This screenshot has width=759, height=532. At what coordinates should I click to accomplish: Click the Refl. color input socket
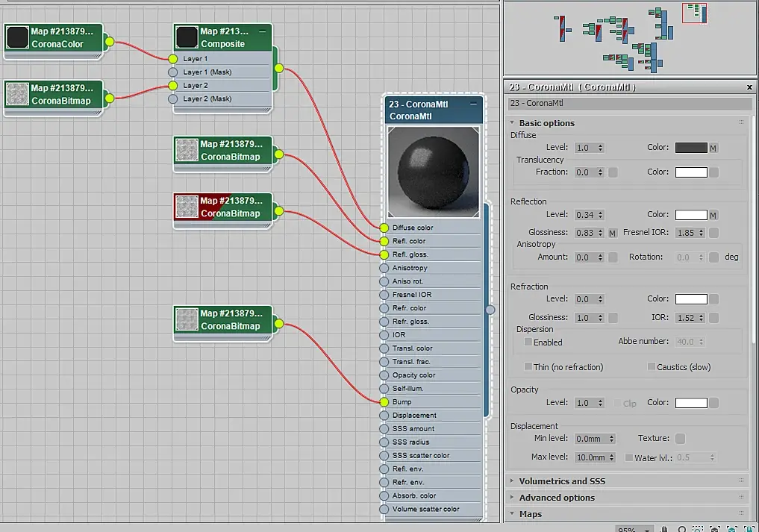click(384, 241)
